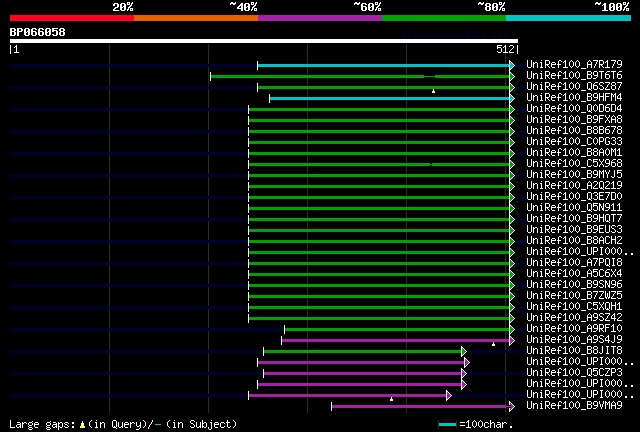The width and height of the screenshot is (640, 432).
Task: Select the UniRef100_B9FXA8 label
Action: tap(574, 120)
